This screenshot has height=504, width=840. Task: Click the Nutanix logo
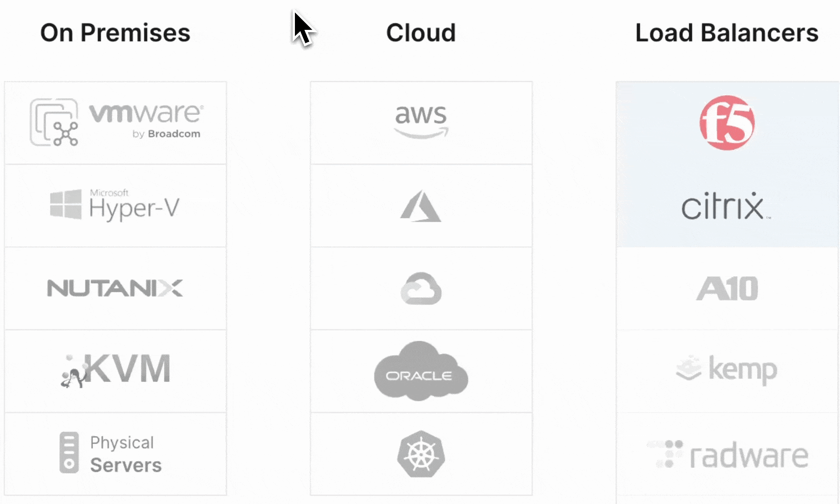[115, 288]
